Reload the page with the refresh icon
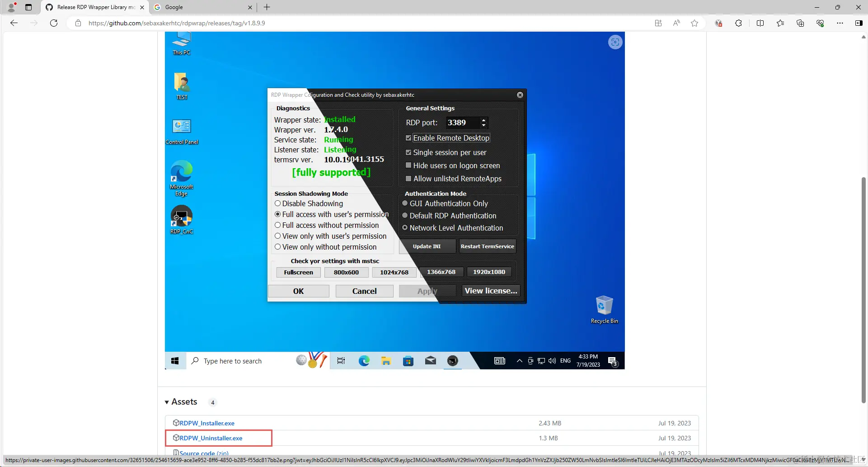 pyautogui.click(x=54, y=23)
